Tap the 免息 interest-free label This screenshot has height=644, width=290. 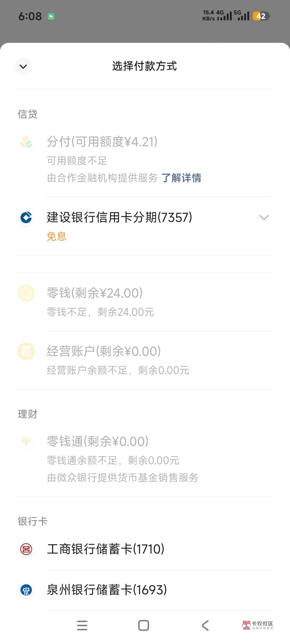(x=56, y=236)
